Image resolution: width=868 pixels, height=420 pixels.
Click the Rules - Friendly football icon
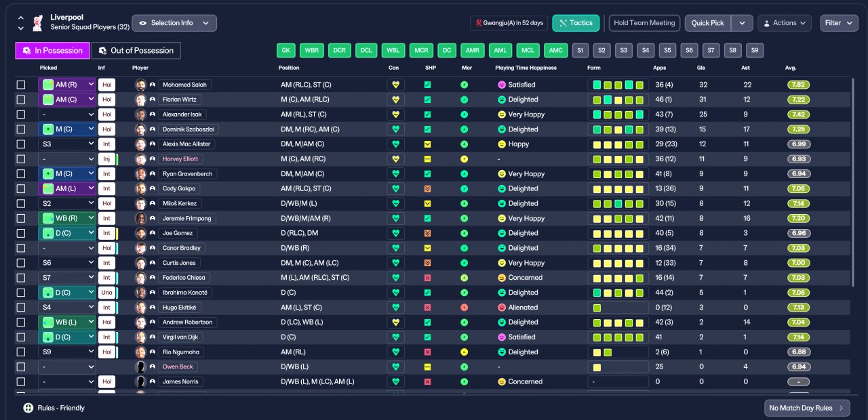[28, 408]
